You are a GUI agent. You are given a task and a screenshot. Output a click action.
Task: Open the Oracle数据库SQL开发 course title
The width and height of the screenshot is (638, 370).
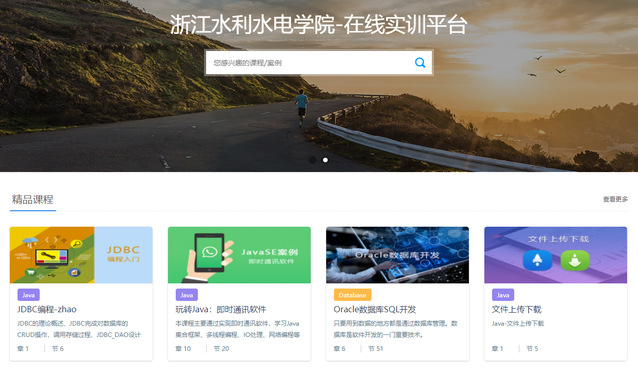click(374, 309)
